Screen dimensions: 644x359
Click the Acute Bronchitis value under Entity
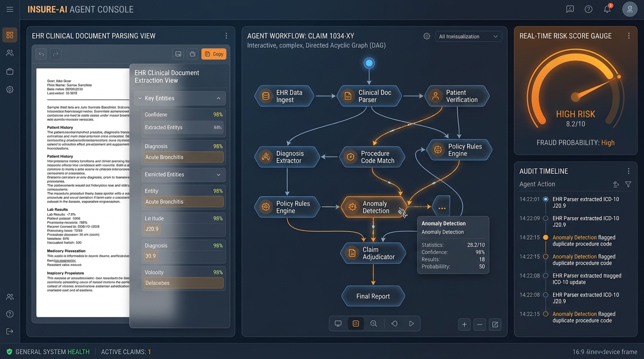click(x=183, y=202)
